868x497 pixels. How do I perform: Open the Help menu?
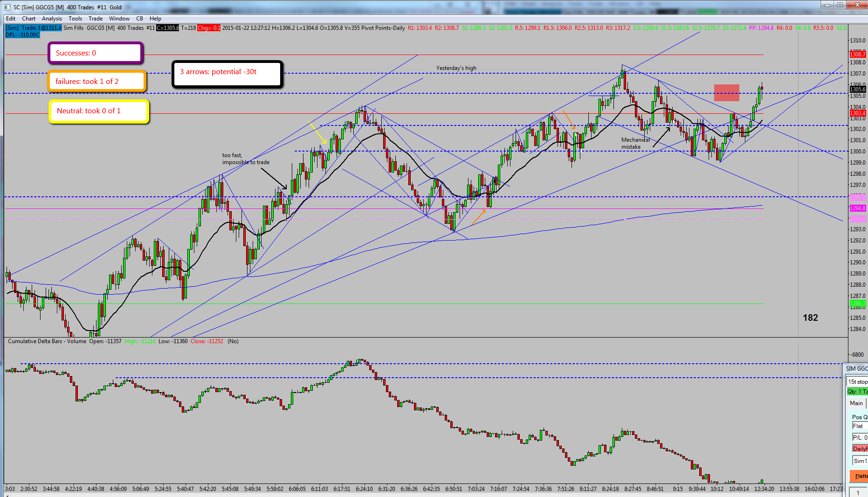[x=155, y=19]
